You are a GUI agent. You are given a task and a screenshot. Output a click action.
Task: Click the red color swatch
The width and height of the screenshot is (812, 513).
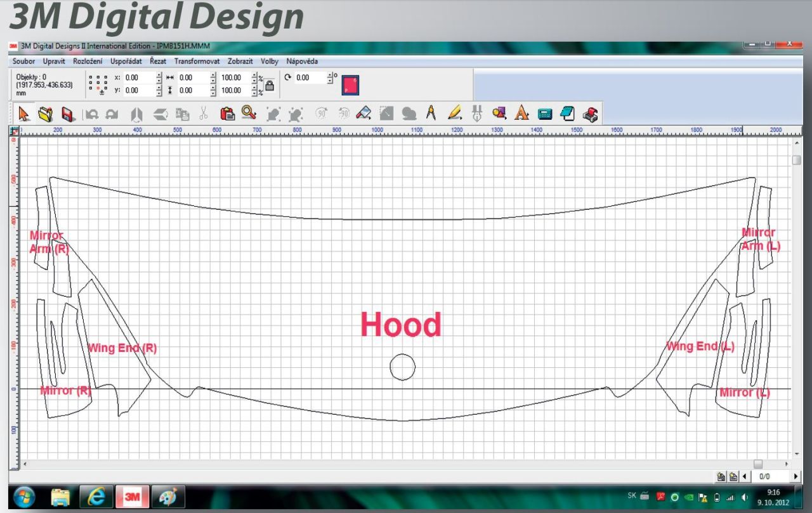click(350, 84)
